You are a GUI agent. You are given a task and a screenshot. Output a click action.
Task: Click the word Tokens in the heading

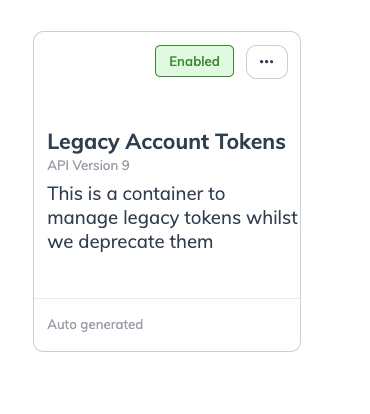coord(250,141)
